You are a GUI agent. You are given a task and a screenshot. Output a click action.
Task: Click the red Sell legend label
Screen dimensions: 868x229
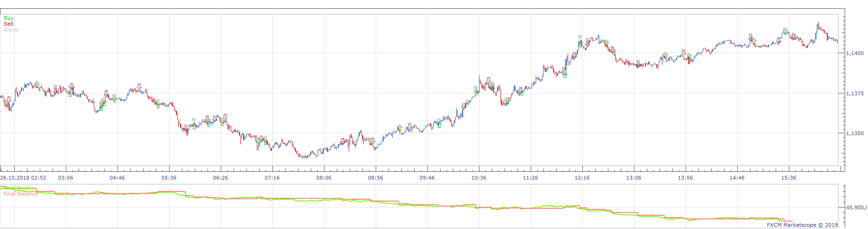point(8,24)
